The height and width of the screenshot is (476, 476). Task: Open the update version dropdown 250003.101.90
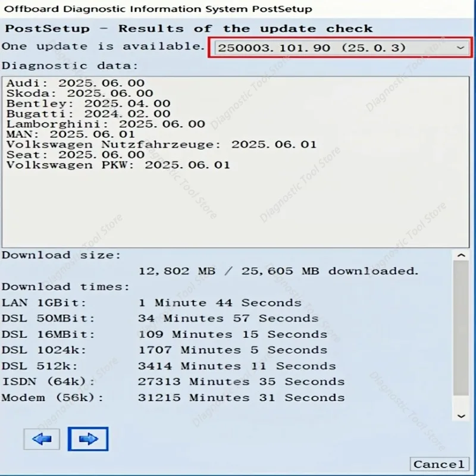pyautogui.click(x=340, y=48)
